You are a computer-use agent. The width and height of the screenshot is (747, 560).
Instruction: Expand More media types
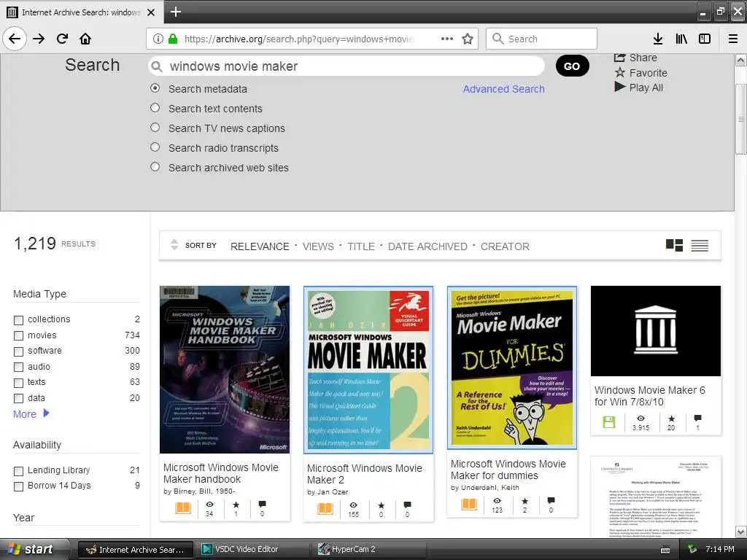pyautogui.click(x=31, y=414)
